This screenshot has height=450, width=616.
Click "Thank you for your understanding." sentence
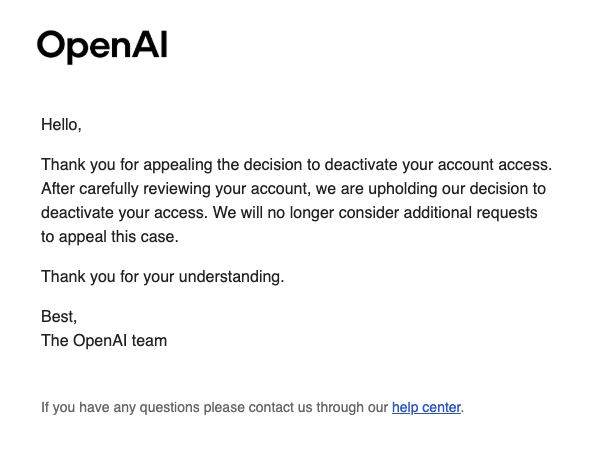click(x=162, y=277)
